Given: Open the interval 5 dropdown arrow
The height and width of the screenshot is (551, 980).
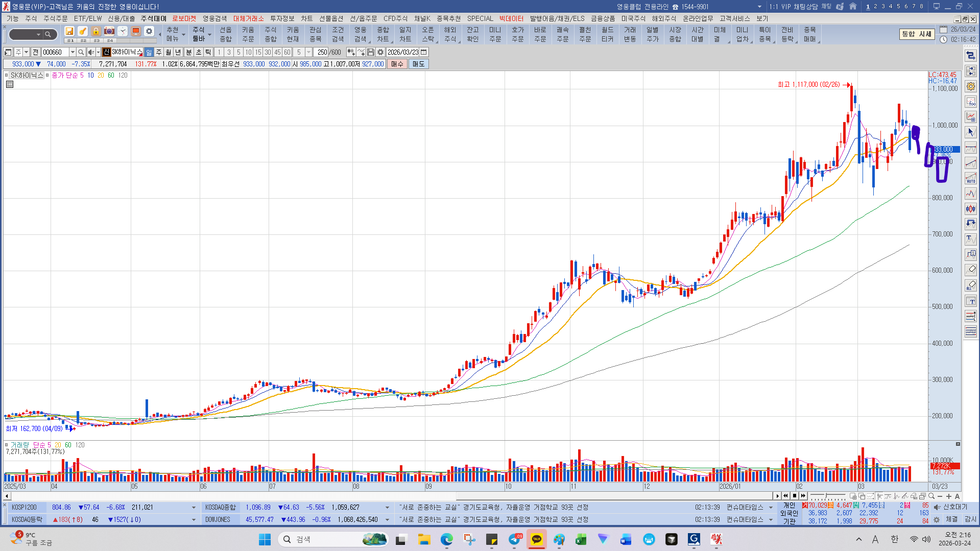Looking at the screenshot, I should (x=308, y=52).
